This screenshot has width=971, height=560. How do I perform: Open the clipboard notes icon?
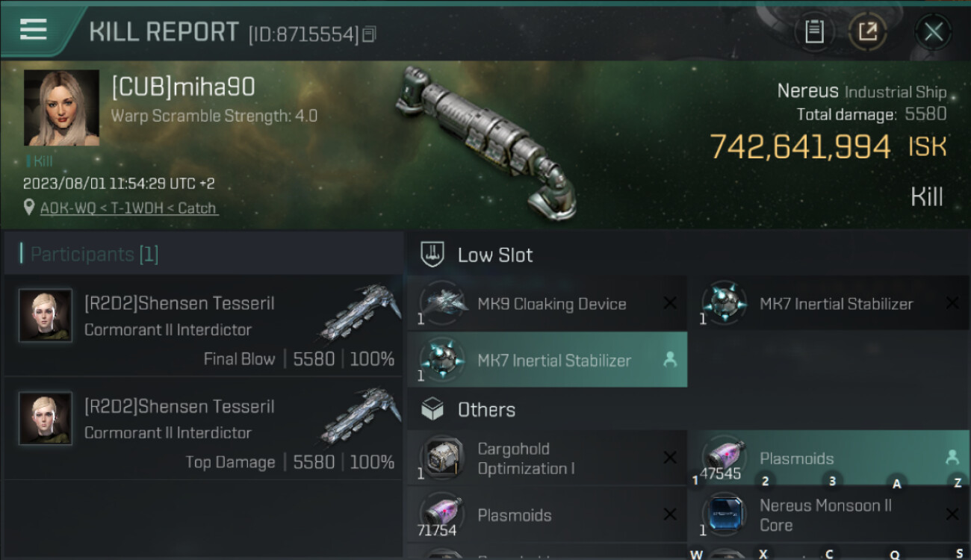[x=814, y=31]
